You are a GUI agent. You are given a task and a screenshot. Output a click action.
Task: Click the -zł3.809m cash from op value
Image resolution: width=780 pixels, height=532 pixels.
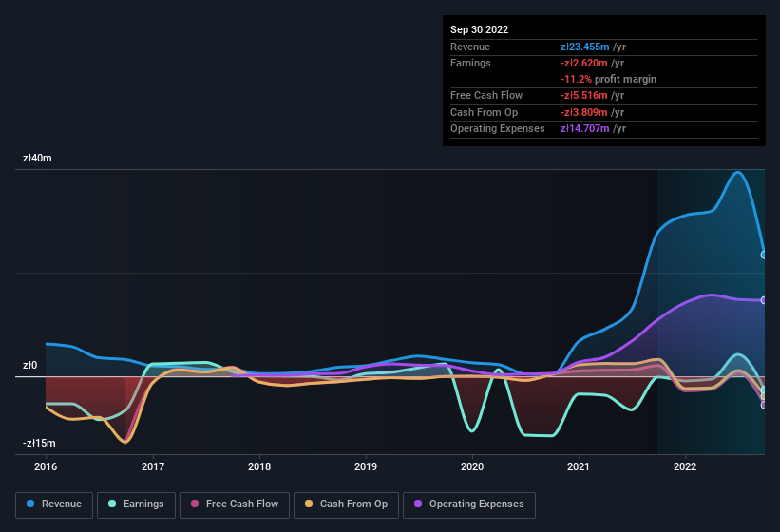(x=583, y=112)
